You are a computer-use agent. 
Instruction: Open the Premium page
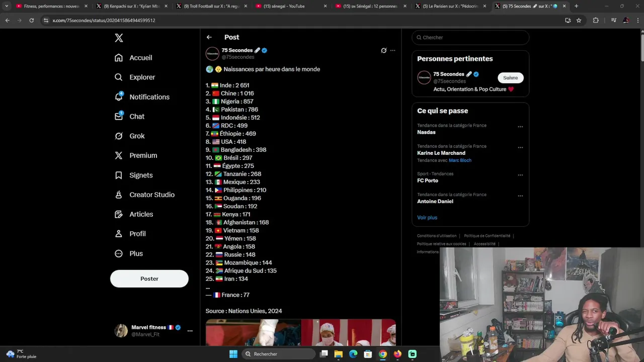pyautogui.click(x=136, y=156)
